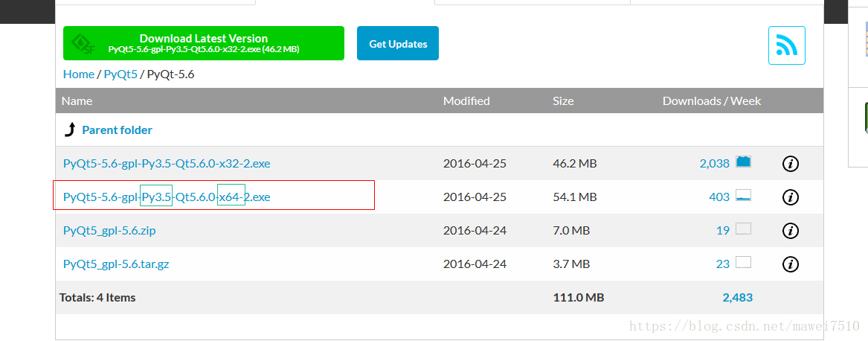Click download chart icon for x32 exe
The image size is (868, 341).
tap(743, 162)
